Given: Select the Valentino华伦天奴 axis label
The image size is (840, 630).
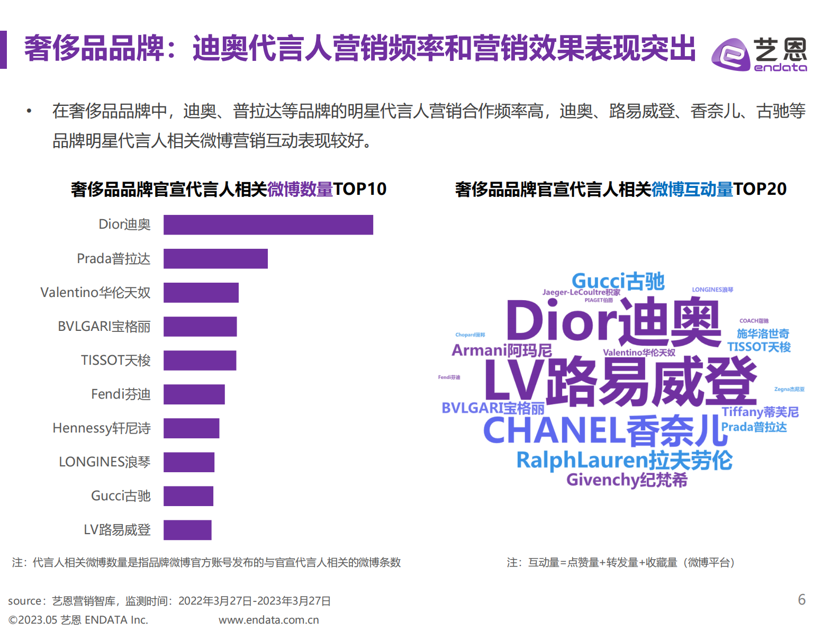Looking at the screenshot, I should [x=95, y=292].
